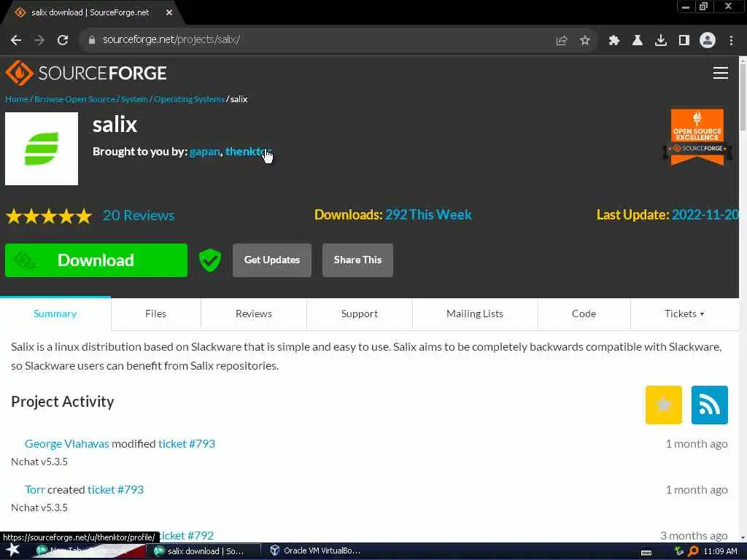Click the Open Source Excellence badge
747x560 pixels.
click(697, 137)
